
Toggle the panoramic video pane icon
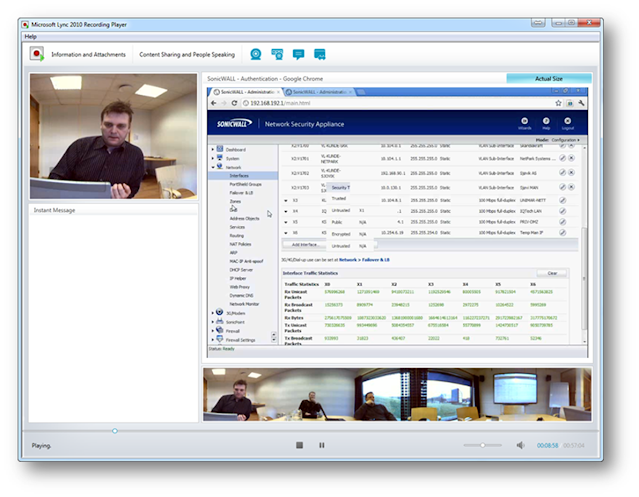pyautogui.click(x=277, y=54)
